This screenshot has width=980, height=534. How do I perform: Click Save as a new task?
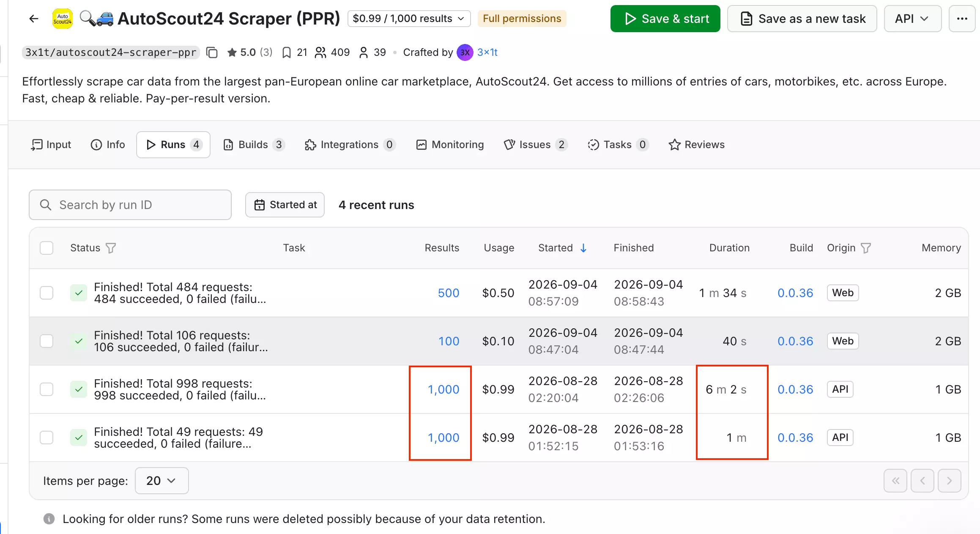click(802, 19)
